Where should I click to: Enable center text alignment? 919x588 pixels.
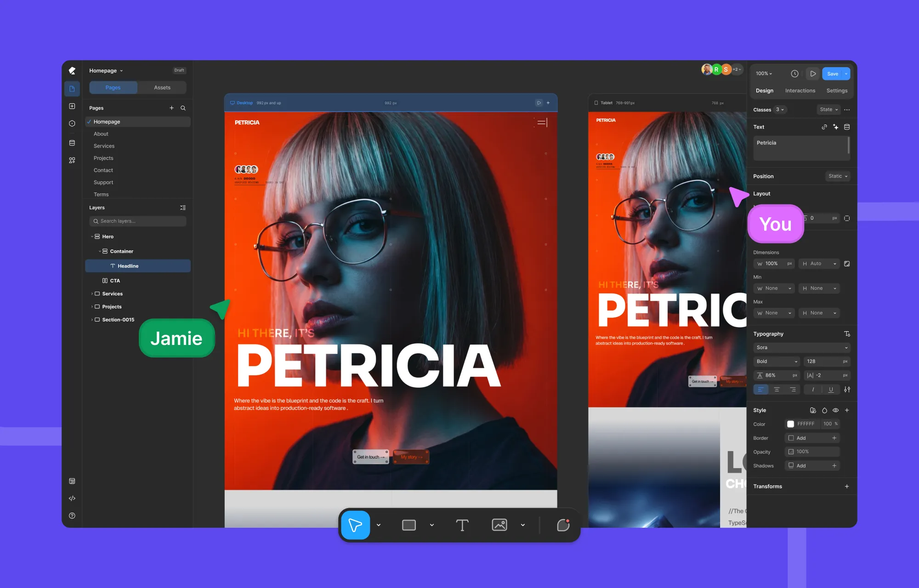tap(777, 390)
